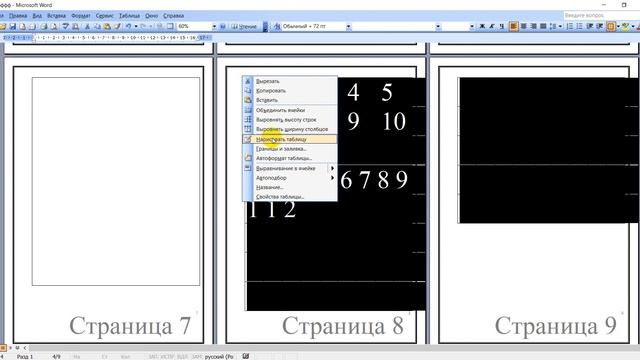Expand the highlight color dropdown arrow
The height and width of the screenshot is (360, 640).
pos(633,27)
